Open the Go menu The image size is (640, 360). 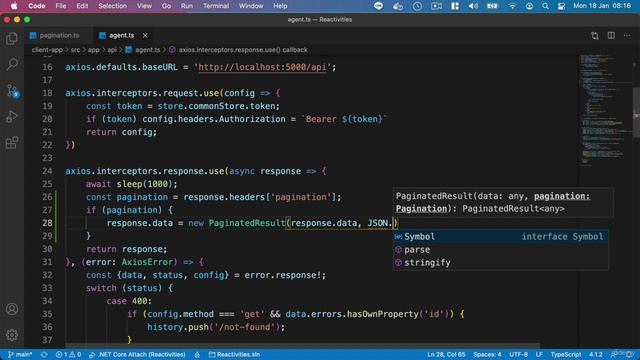coord(166,6)
